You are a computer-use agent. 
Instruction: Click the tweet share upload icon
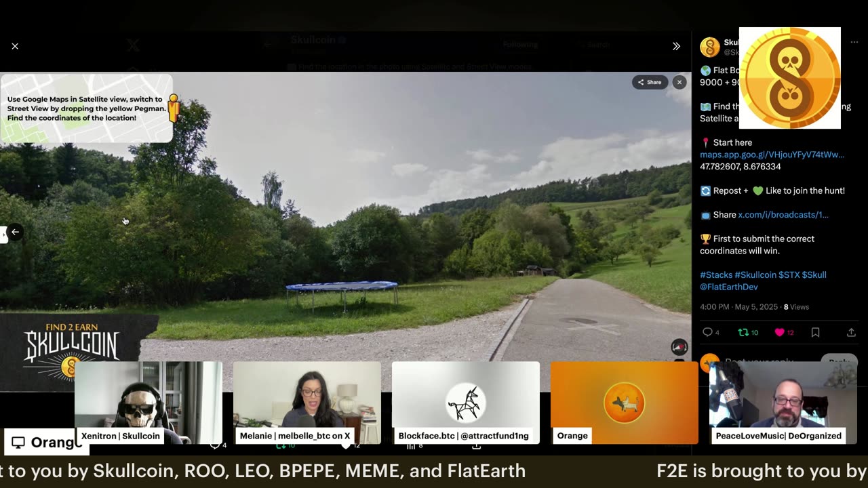851,332
